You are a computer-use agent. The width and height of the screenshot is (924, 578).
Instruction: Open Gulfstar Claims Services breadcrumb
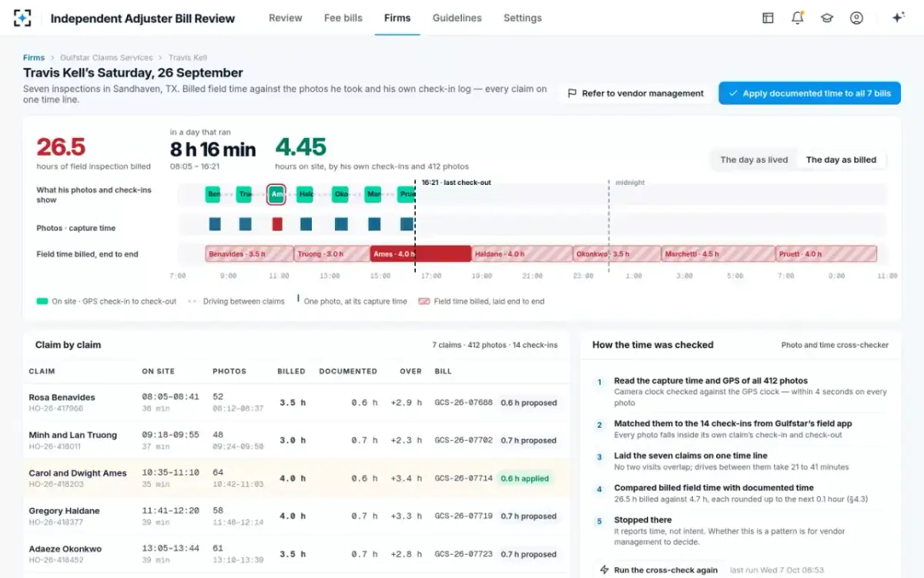click(x=106, y=58)
